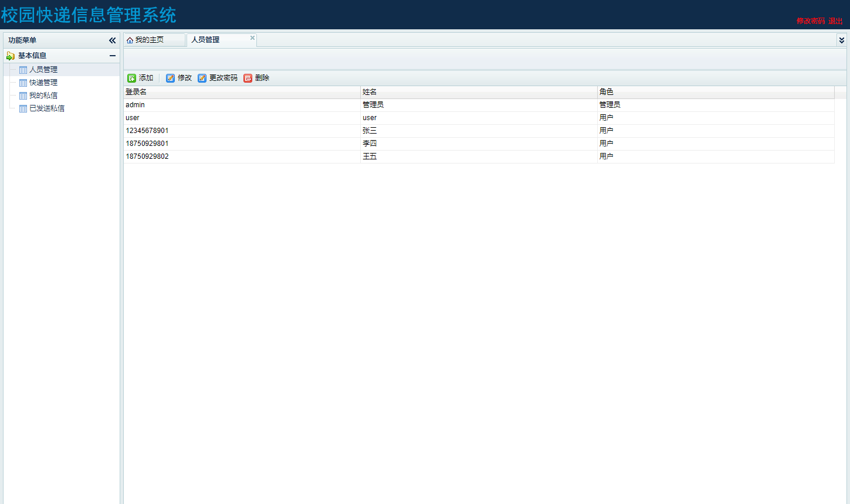Click the name cell 王五
The height and width of the screenshot is (504, 850).
click(479, 156)
